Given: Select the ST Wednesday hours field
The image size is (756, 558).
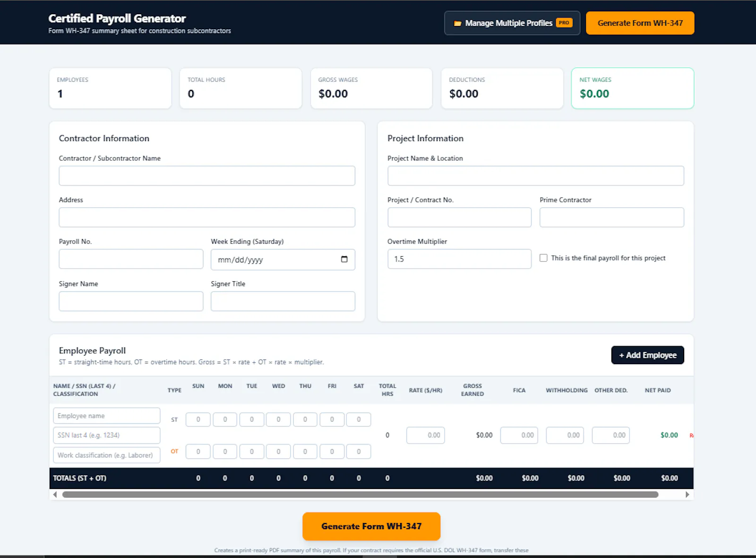Looking at the screenshot, I should click(x=278, y=419).
